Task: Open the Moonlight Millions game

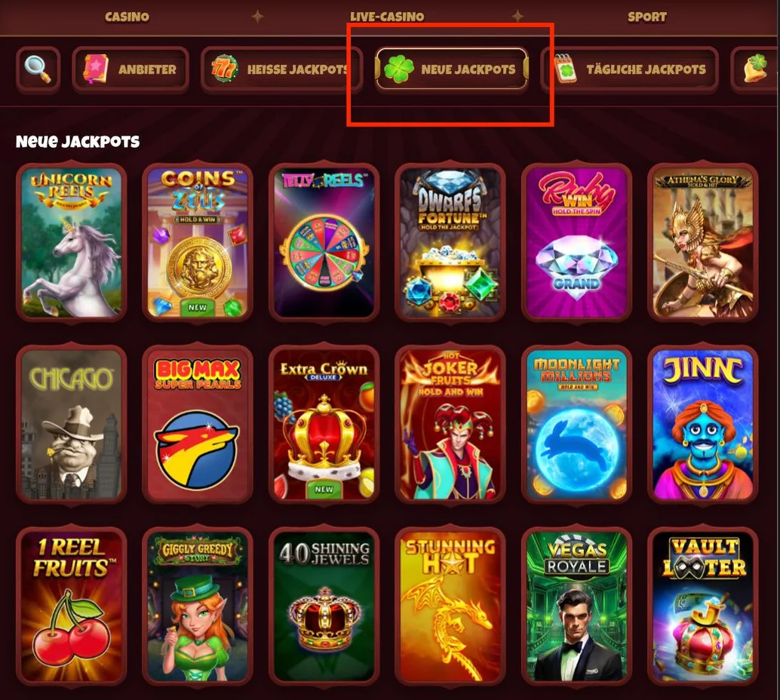Action: [x=576, y=425]
